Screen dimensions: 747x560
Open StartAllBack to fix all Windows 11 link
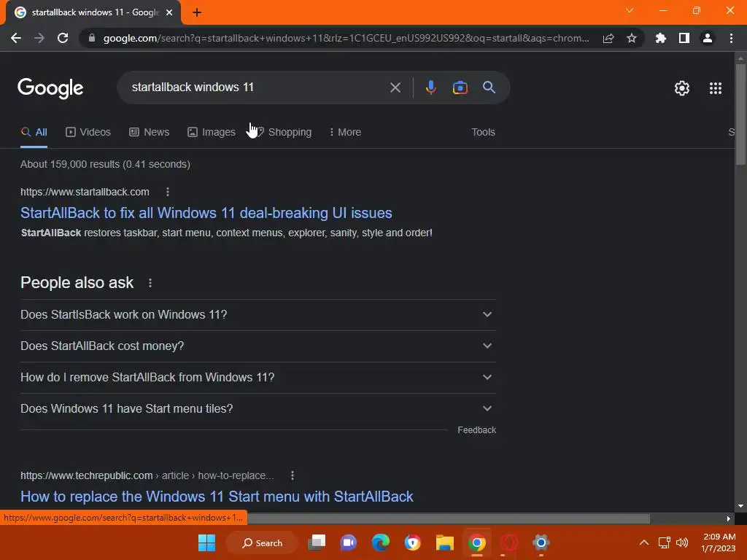(206, 213)
